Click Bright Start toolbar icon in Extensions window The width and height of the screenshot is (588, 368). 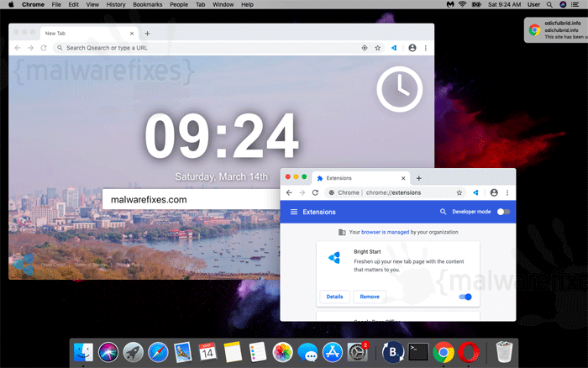click(x=475, y=192)
